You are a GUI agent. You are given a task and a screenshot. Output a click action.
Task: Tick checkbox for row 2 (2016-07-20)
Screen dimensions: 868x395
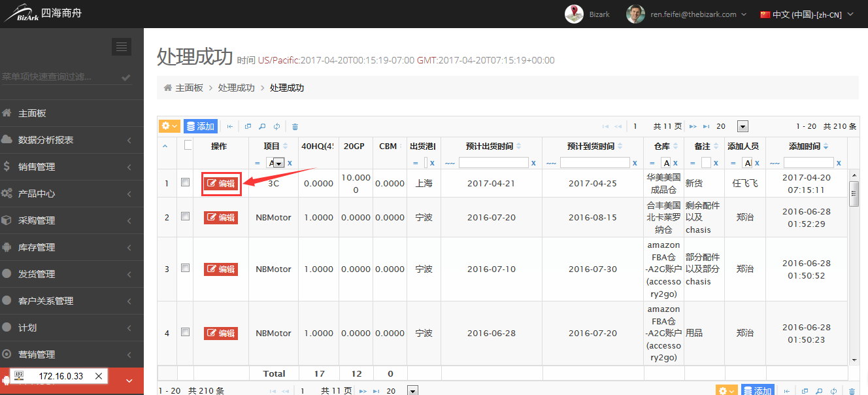[185, 216]
